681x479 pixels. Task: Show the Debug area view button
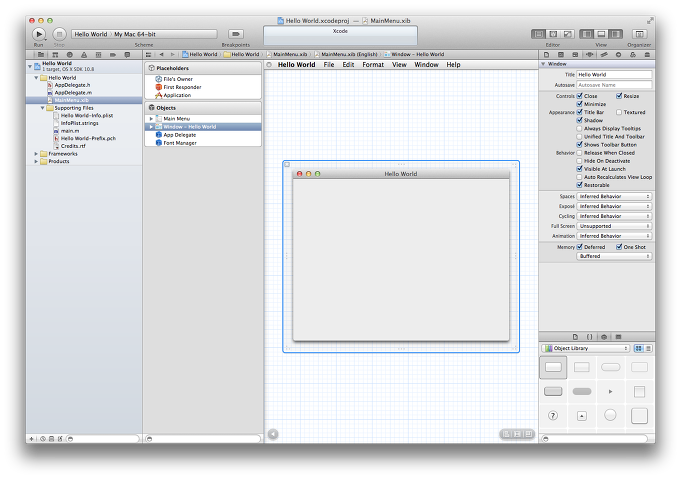pyautogui.click(x=601, y=34)
